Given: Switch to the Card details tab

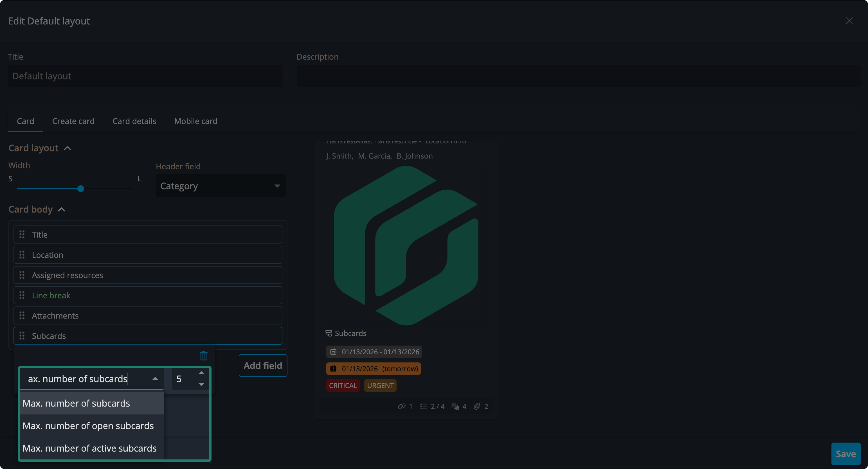Looking at the screenshot, I should pyautogui.click(x=134, y=121).
